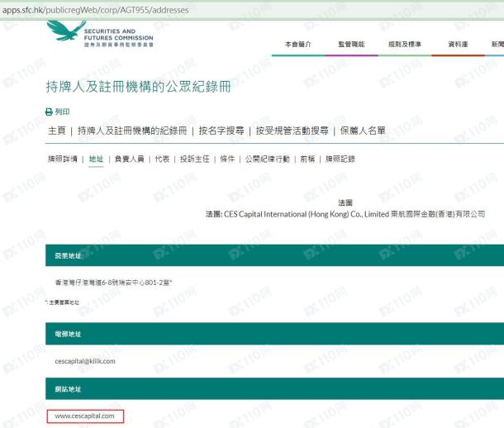
Task: Open the 本會簡介 navigation menu
Action: 298,45
